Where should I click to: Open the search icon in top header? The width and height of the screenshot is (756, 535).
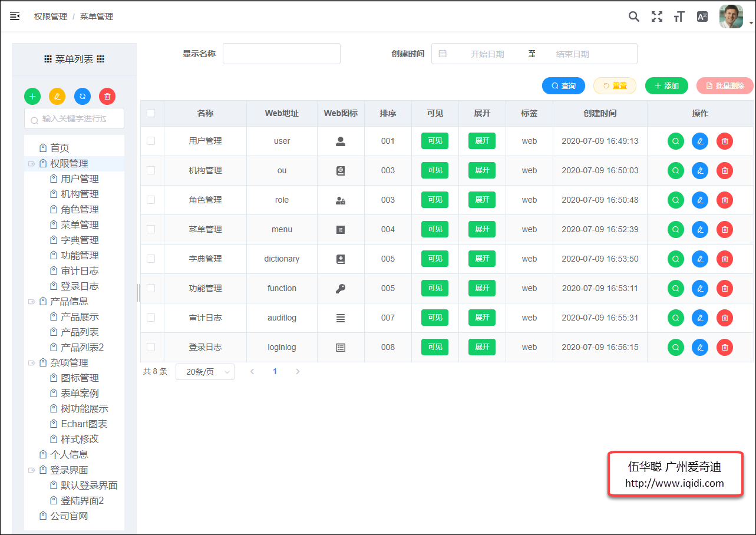pos(634,16)
